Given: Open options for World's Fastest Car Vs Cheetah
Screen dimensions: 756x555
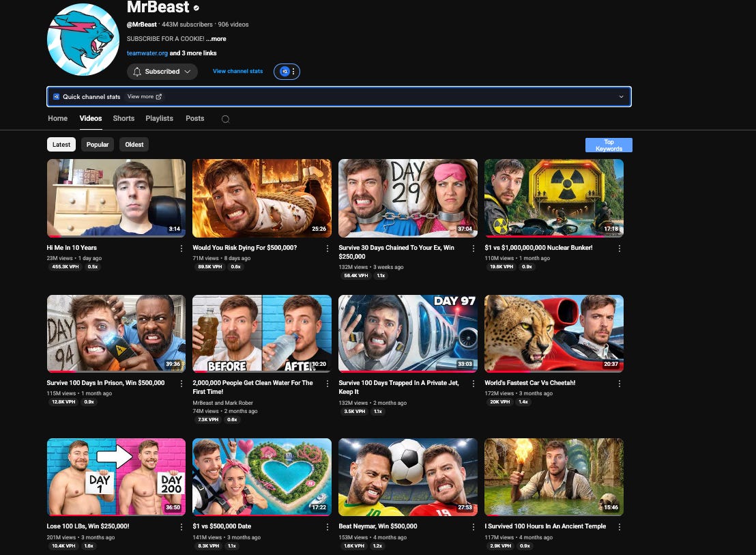Looking at the screenshot, I should 620,384.
